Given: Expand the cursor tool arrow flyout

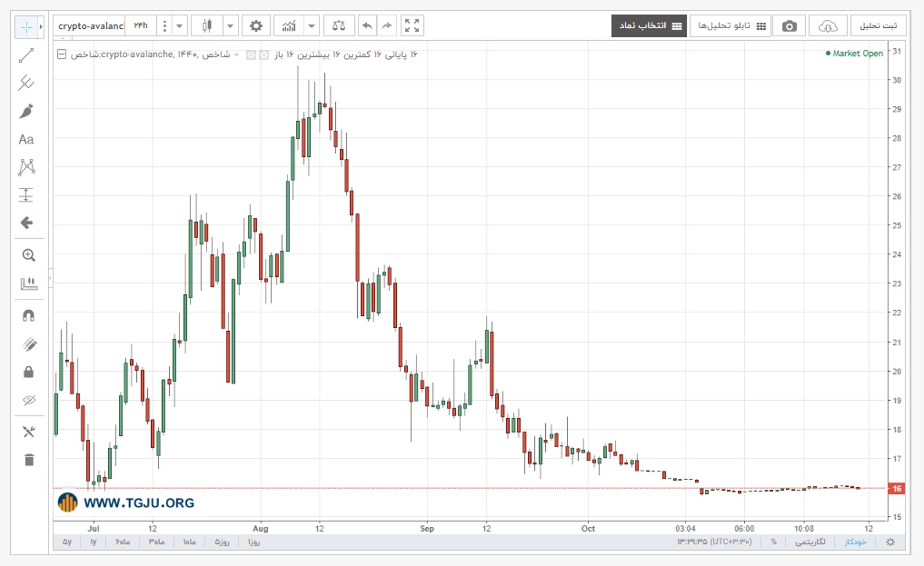Looking at the screenshot, I should (41, 27).
